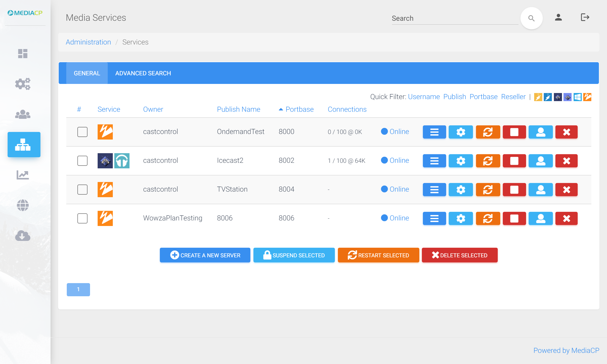This screenshot has width=607, height=364.
Task: Sort table by Portbase column
Action: tap(299, 109)
